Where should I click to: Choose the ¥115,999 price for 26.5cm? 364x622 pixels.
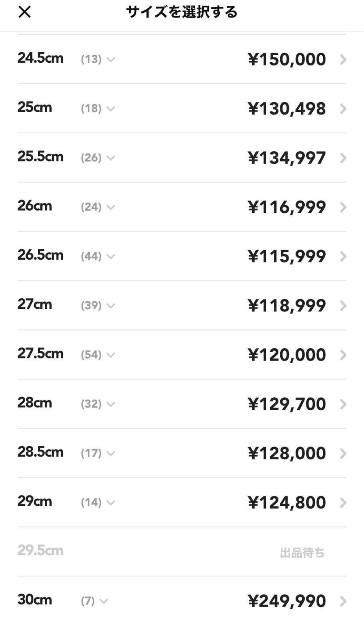pyautogui.click(x=287, y=257)
